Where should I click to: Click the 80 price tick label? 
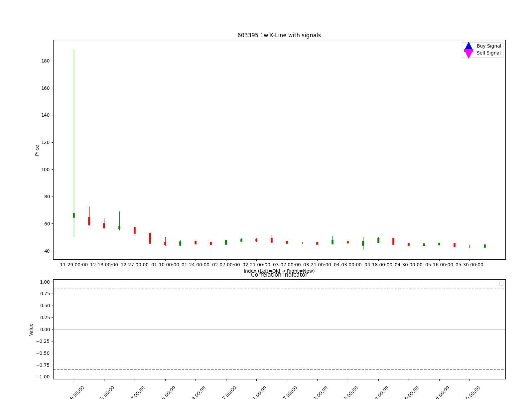click(47, 197)
